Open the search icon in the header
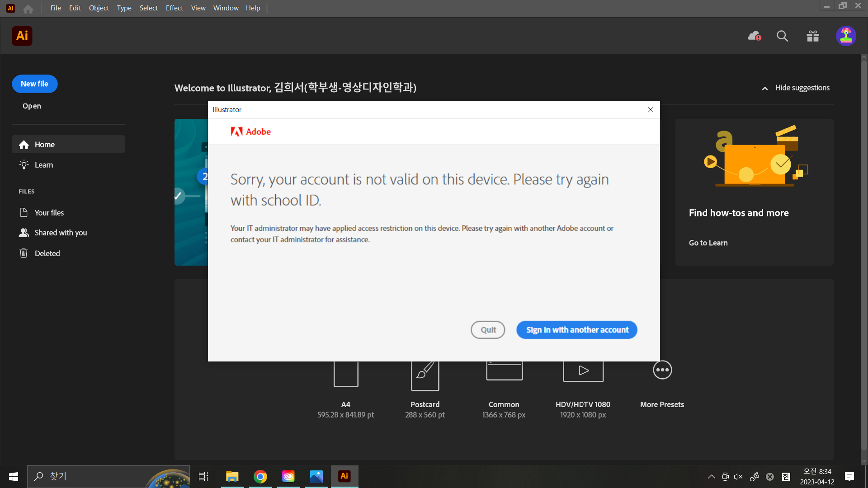Image resolution: width=868 pixels, height=488 pixels. 782,36
